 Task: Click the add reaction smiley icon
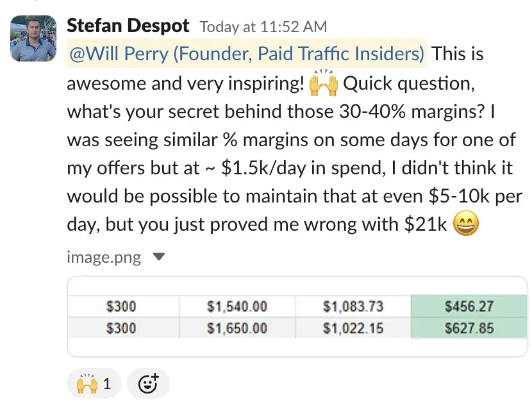pos(148,384)
